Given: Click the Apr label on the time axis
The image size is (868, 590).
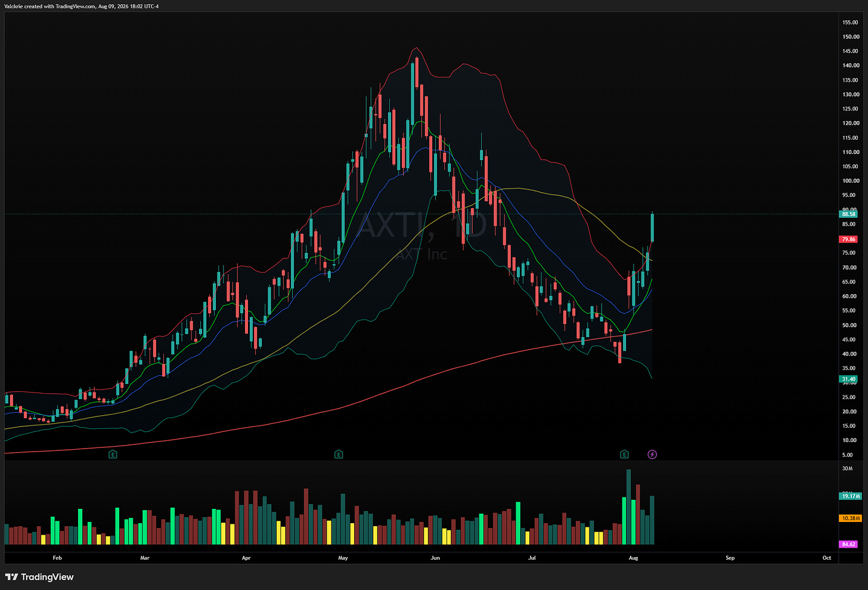Looking at the screenshot, I should [x=246, y=558].
